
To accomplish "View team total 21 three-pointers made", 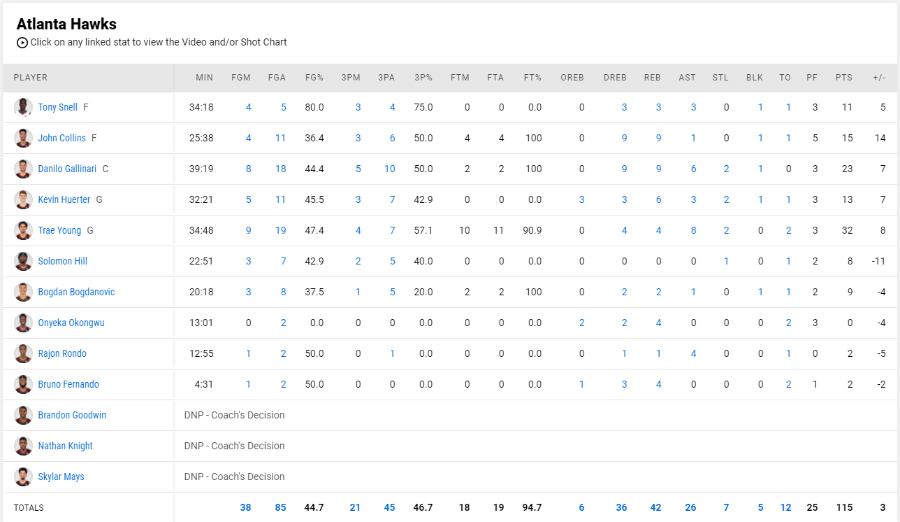I will [x=355, y=508].
